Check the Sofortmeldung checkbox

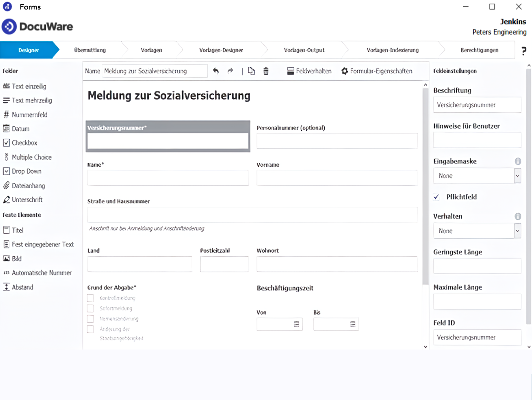click(x=90, y=308)
